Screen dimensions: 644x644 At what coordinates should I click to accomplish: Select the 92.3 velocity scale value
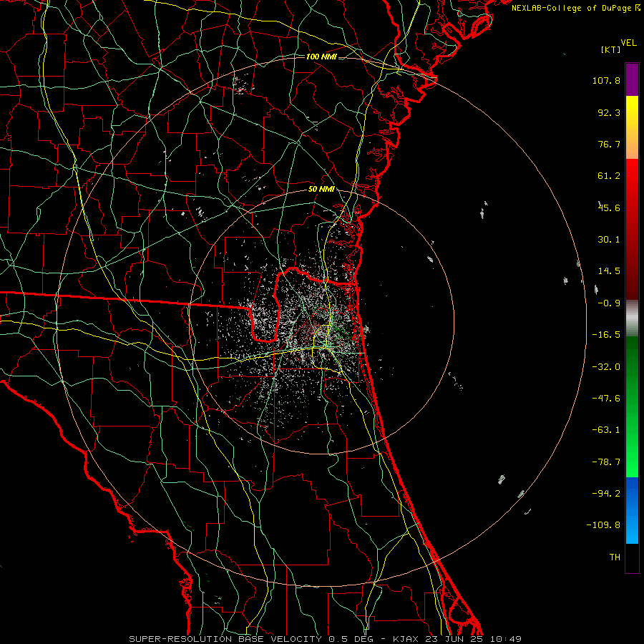click(609, 112)
